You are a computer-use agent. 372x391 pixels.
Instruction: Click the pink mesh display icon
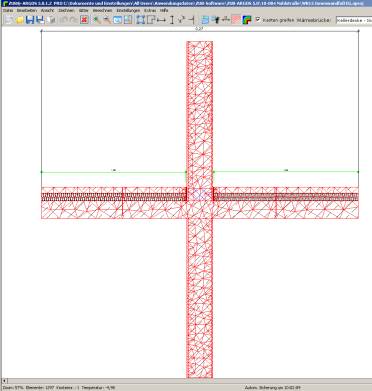[236, 20]
